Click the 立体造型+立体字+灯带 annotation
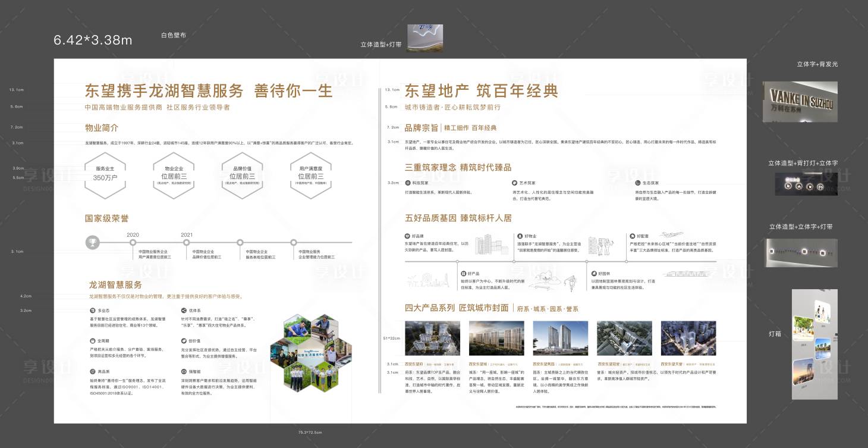This screenshot has height=448, width=868. coord(801,227)
